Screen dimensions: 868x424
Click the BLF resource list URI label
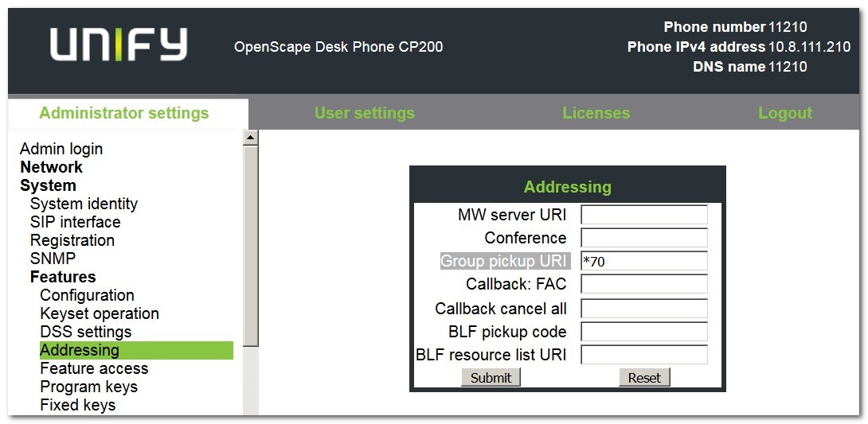[x=491, y=354]
